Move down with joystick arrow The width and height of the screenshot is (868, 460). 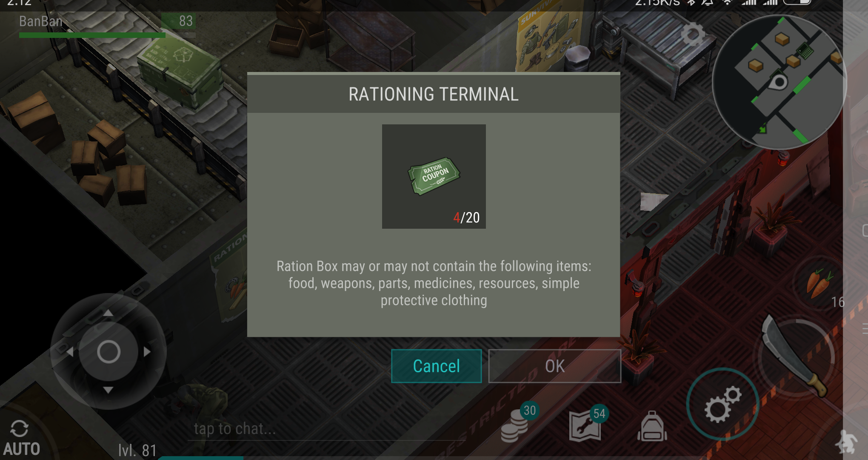[x=108, y=390]
